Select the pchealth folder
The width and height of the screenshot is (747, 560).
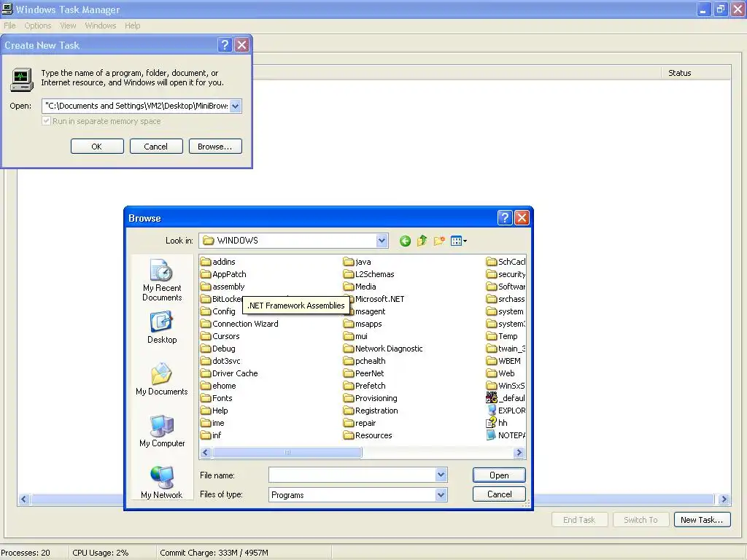pyautogui.click(x=365, y=361)
